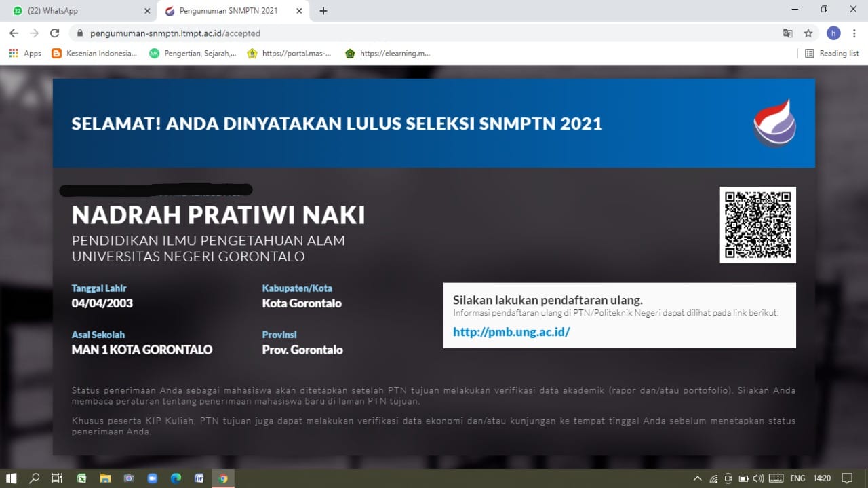Bookmark this page with the star icon
868x488 pixels.
pos(808,33)
